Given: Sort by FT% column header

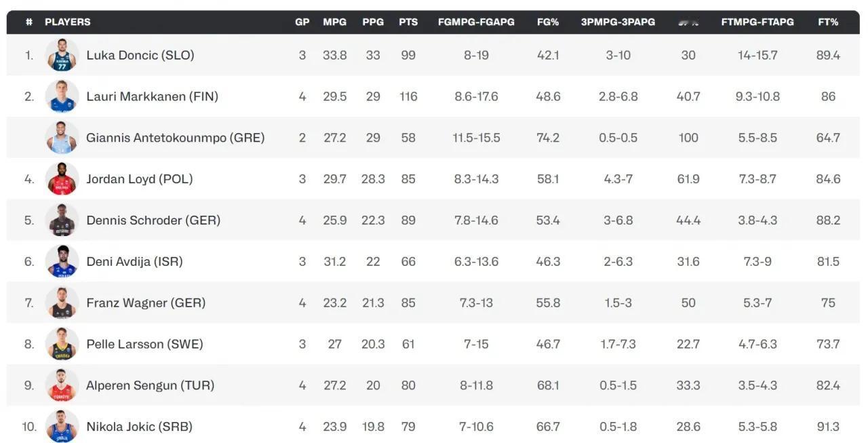Looking at the screenshot, I should (828, 22).
